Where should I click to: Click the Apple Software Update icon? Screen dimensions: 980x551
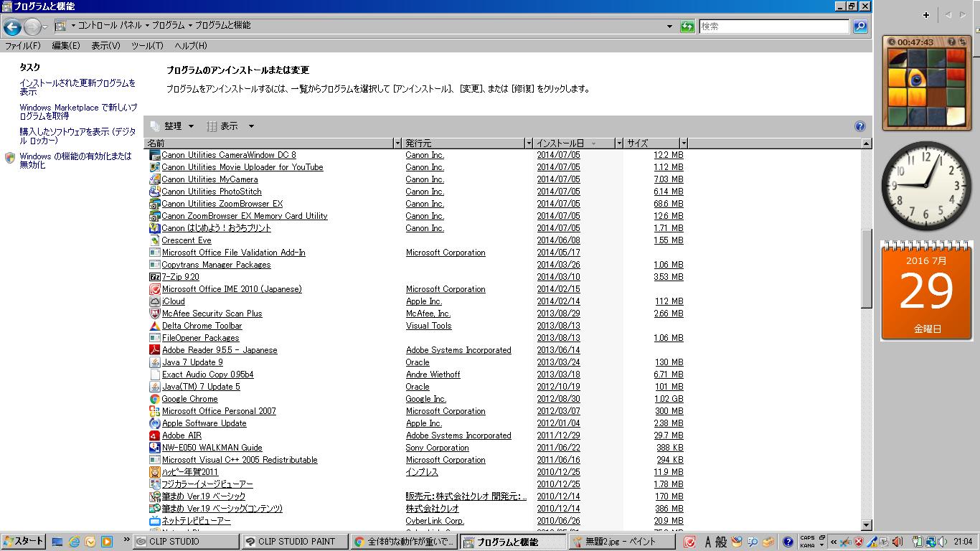[x=154, y=423]
